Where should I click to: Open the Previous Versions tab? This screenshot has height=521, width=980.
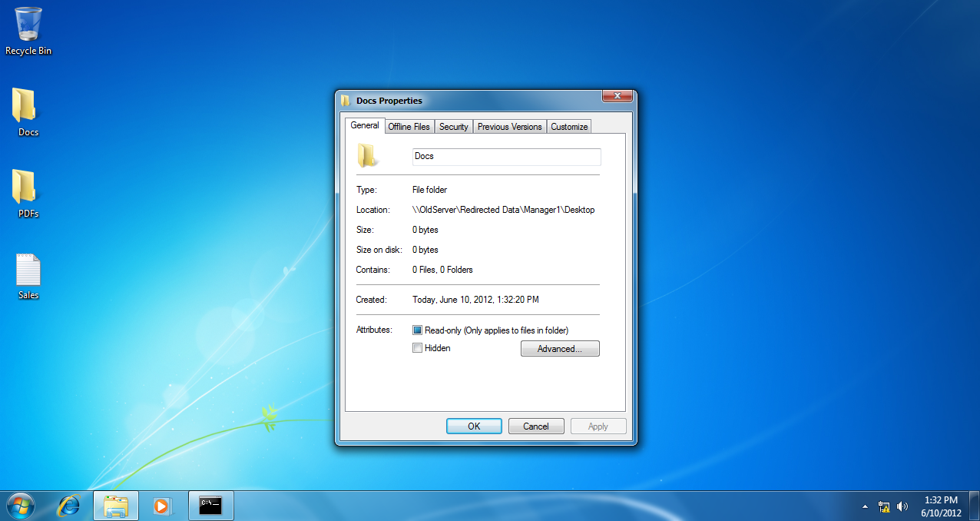tap(509, 126)
